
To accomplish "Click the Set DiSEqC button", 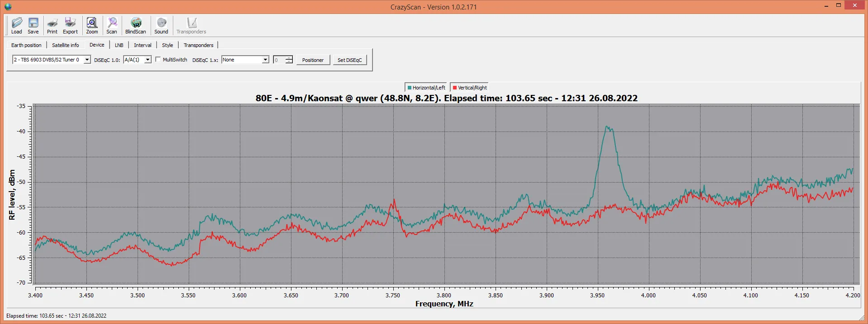I will tap(350, 60).
